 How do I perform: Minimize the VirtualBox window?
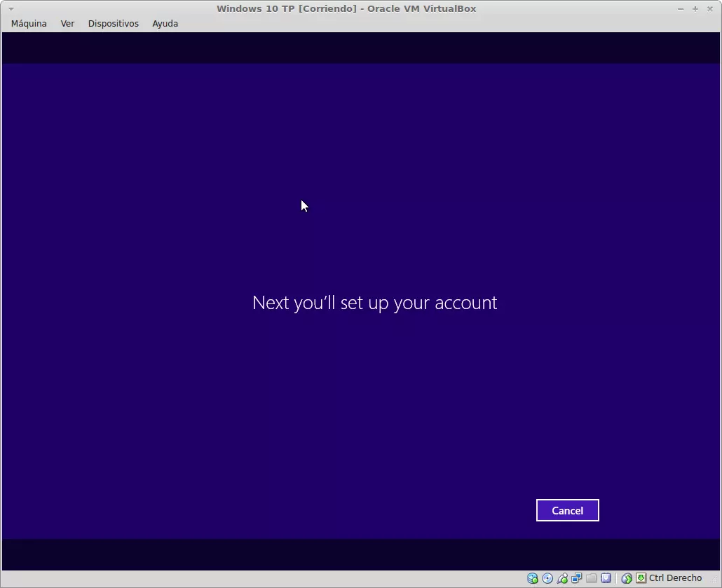[681, 8]
